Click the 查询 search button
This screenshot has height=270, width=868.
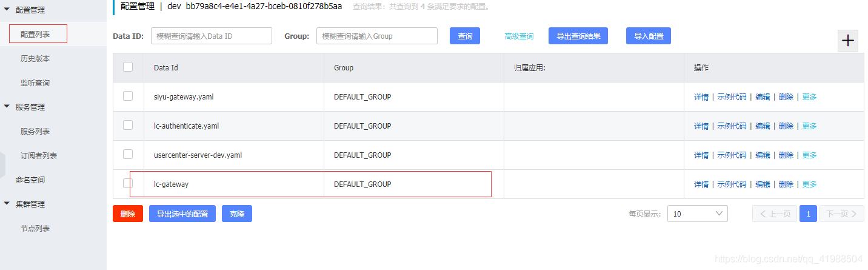pos(465,36)
